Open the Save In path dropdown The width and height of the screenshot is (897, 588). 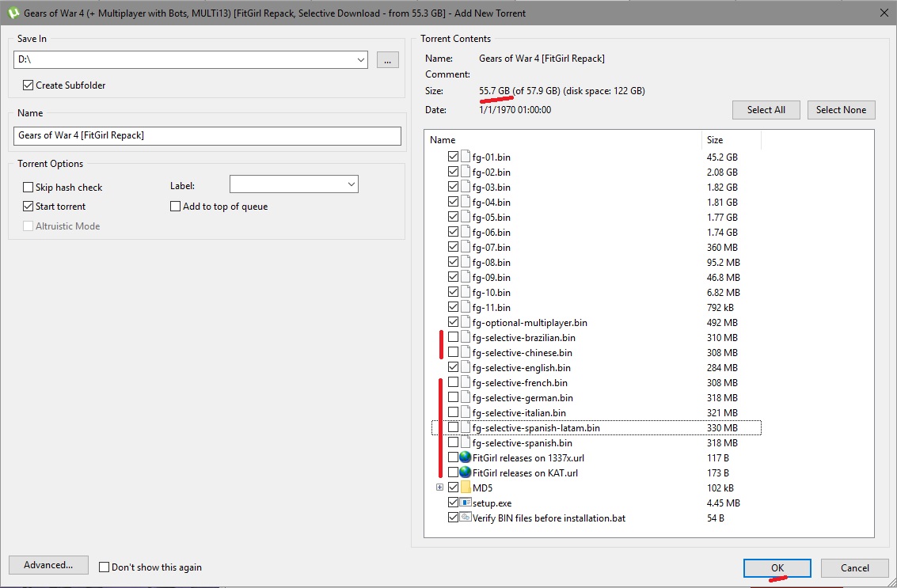pyautogui.click(x=361, y=59)
